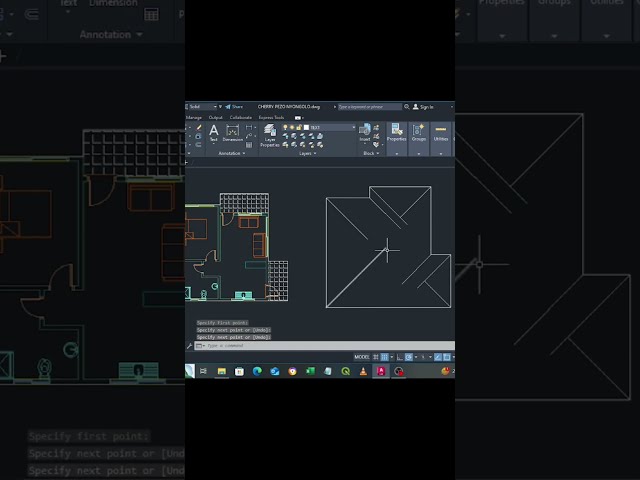640x480 pixels.
Task: Toggle 2D object snap in status bar
Action: pos(447,357)
